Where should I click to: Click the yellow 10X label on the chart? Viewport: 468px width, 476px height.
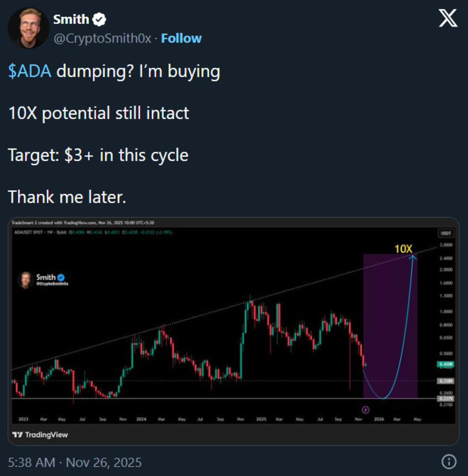[x=404, y=249]
